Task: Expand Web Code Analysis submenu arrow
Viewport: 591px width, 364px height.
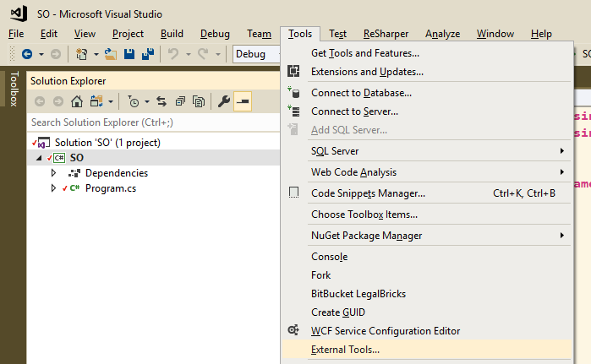Action: click(x=562, y=172)
